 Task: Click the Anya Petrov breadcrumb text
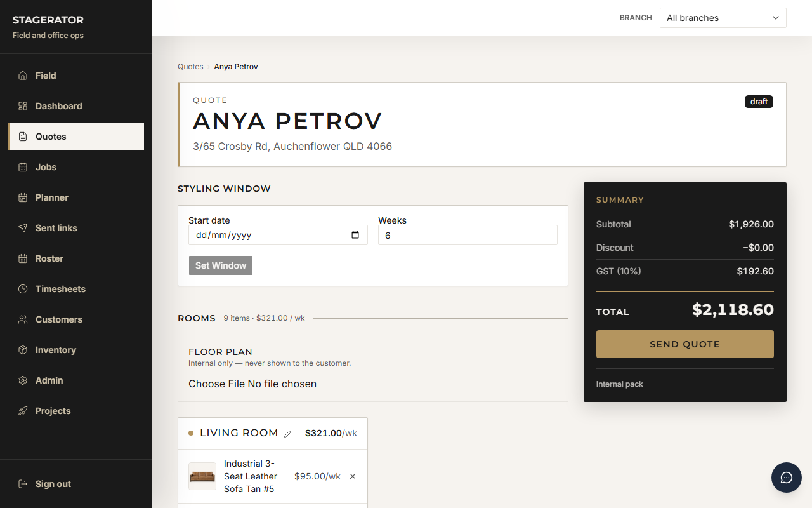coord(236,67)
